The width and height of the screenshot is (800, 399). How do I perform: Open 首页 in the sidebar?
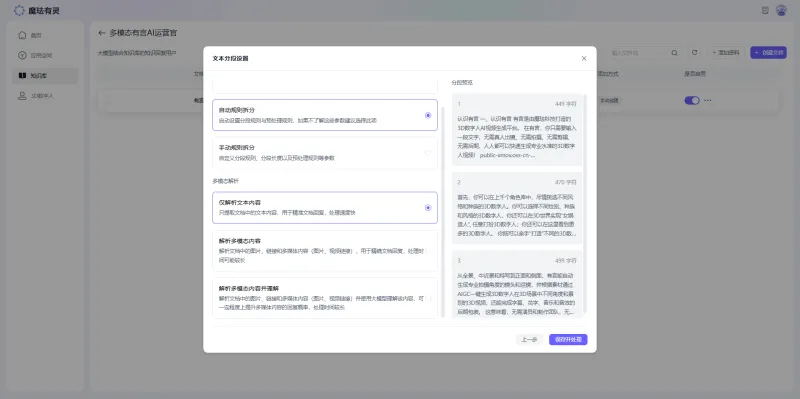pos(46,35)
